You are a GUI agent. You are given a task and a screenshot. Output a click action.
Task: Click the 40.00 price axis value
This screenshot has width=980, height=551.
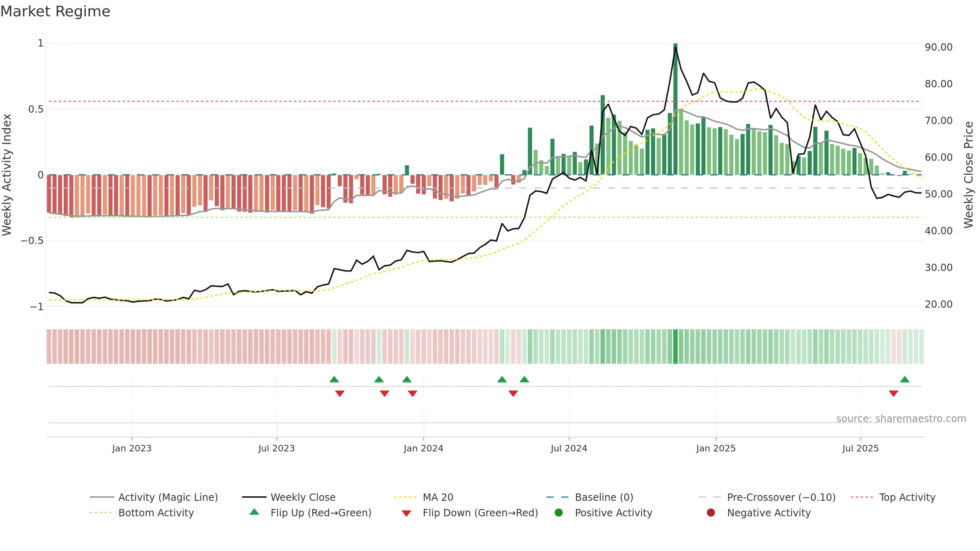[939, 231]
